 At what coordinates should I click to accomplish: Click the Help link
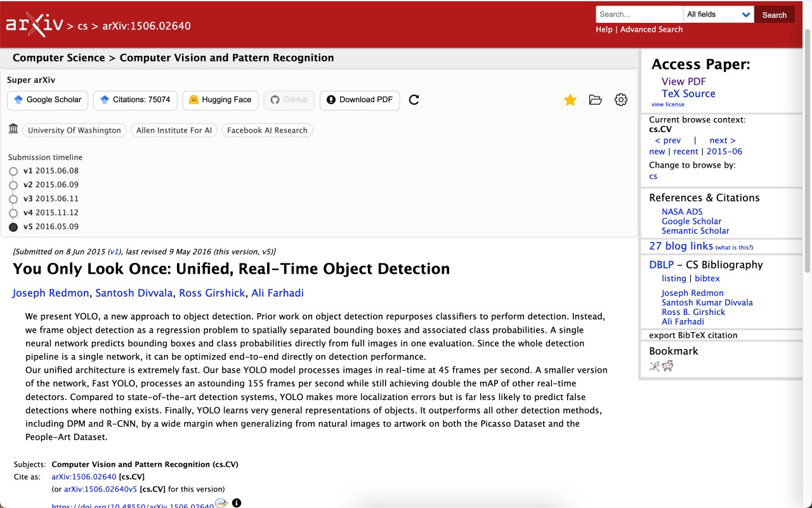tap(604, 29)
